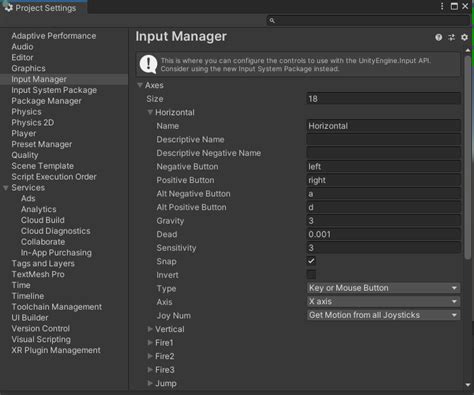Open Preset Manager settings

[42, 144]
